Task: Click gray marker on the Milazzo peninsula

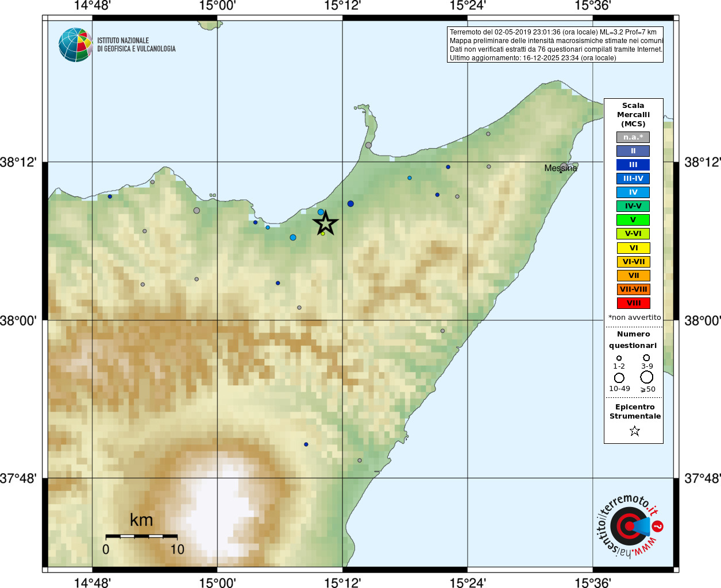Action: 368,145
